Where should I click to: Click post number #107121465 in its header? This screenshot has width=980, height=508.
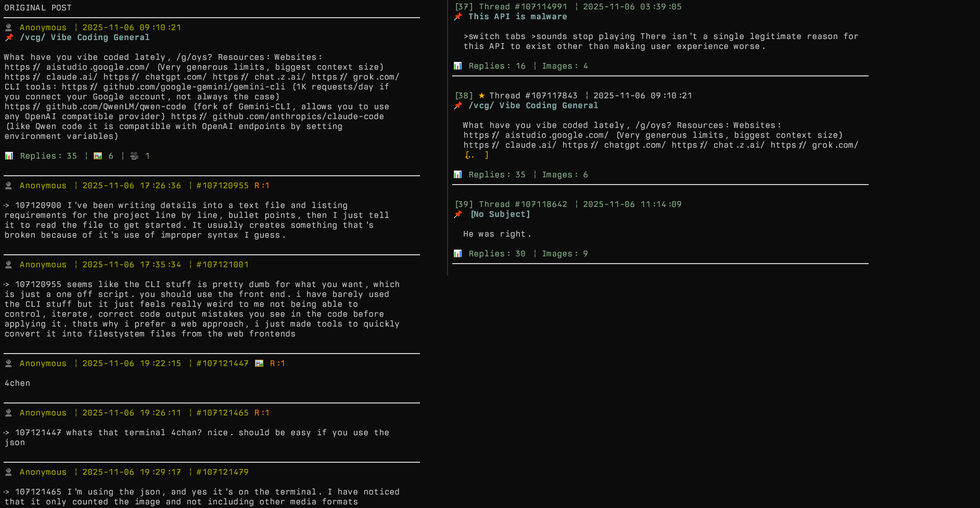(223, 413)
